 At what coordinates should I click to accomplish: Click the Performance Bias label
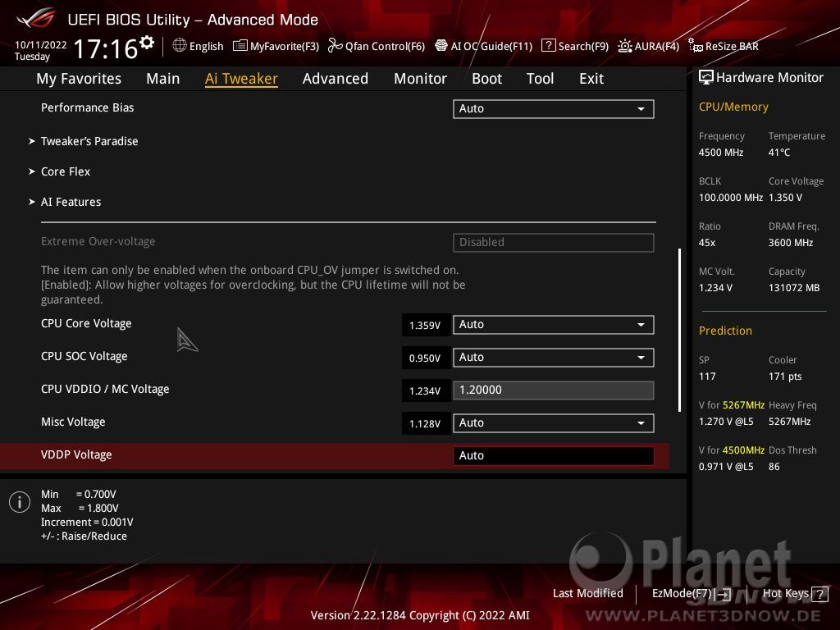[x=87, y=107]
